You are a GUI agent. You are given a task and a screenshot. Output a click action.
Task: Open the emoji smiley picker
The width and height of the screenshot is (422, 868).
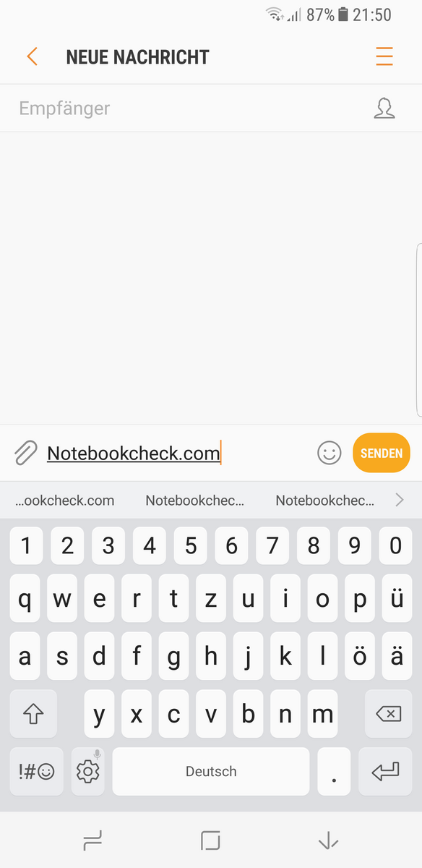(330, 454)
